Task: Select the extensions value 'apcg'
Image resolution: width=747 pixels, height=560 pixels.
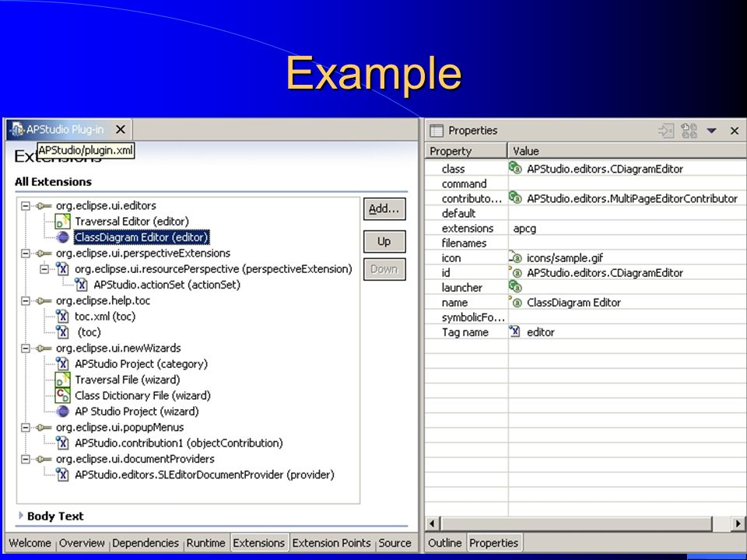Action: [524, 228]
